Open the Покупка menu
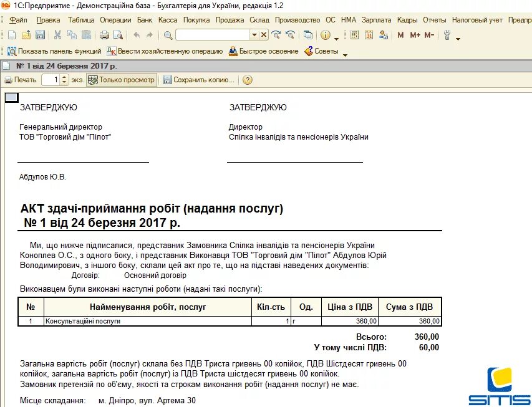This screenshot has height=407, width=532. coord(196,20)
